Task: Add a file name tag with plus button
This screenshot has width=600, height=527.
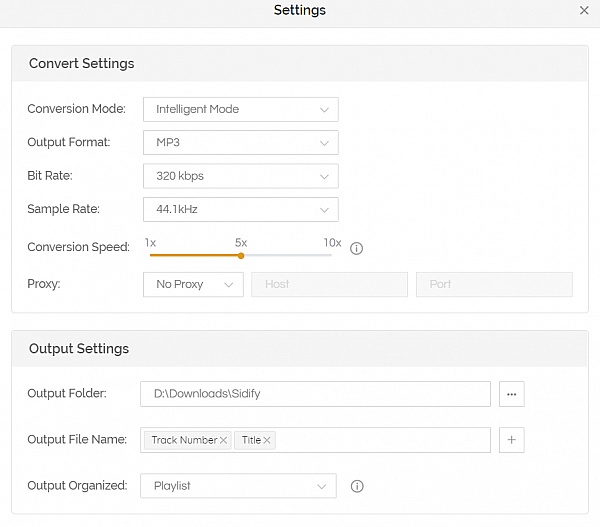Action: tap(511, 440)
